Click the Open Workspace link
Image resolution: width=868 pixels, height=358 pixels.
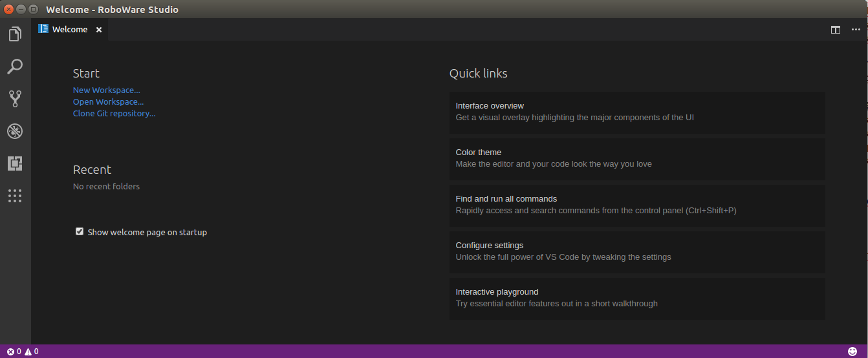pyautogui.click(x=109, y=102)
